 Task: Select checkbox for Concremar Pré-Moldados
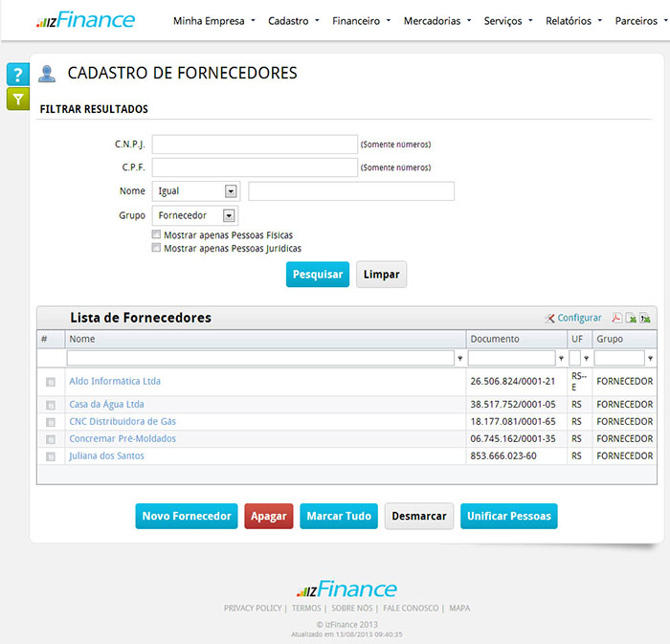tap(51, 439)
